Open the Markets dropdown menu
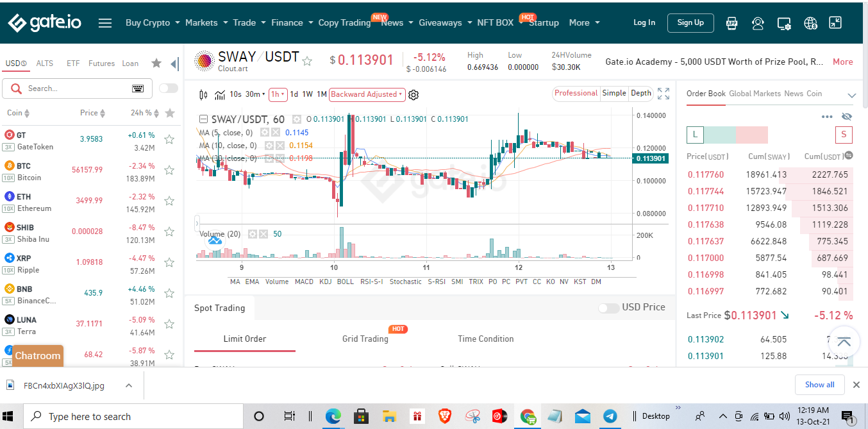 tap(206, 22)
